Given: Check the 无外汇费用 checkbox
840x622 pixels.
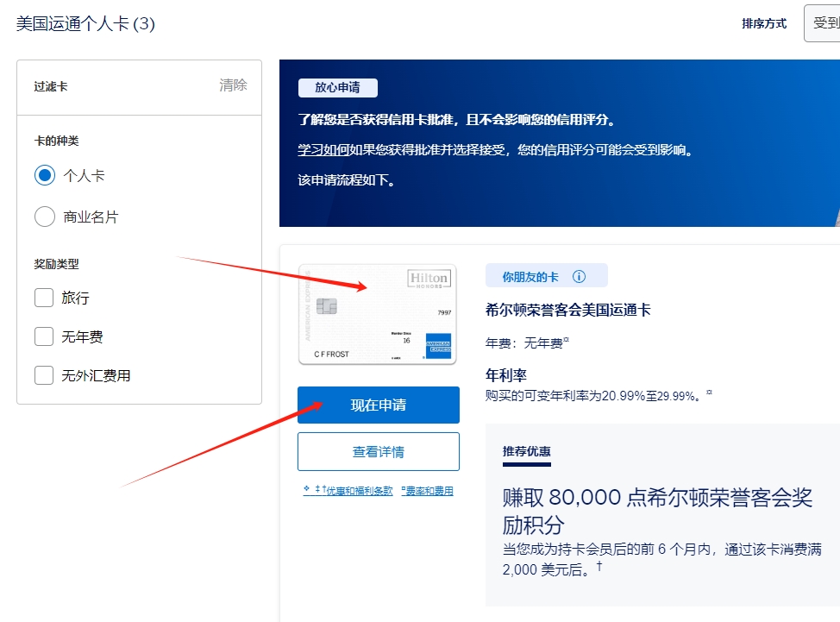Looking at the screenshot, I should coord(44,375).
